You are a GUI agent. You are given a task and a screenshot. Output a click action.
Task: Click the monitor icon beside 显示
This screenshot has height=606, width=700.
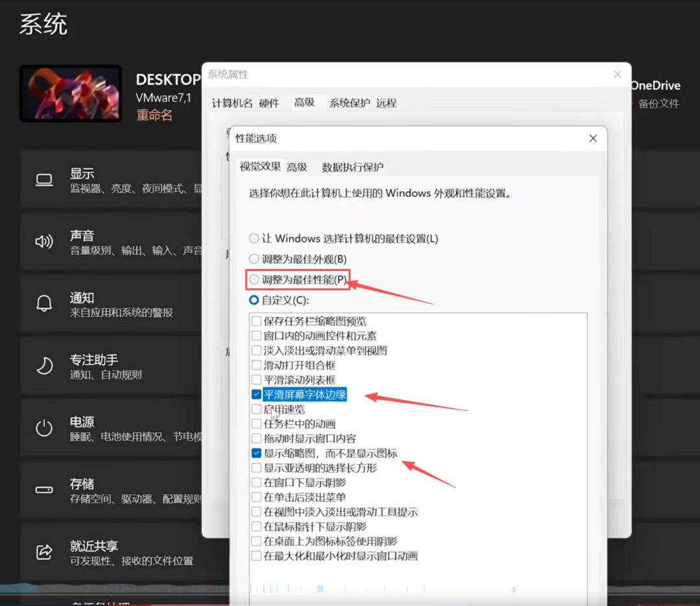pos(44,180)
